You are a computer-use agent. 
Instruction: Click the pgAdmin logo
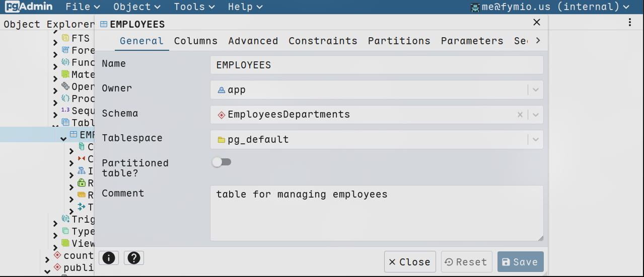[29, 7]
